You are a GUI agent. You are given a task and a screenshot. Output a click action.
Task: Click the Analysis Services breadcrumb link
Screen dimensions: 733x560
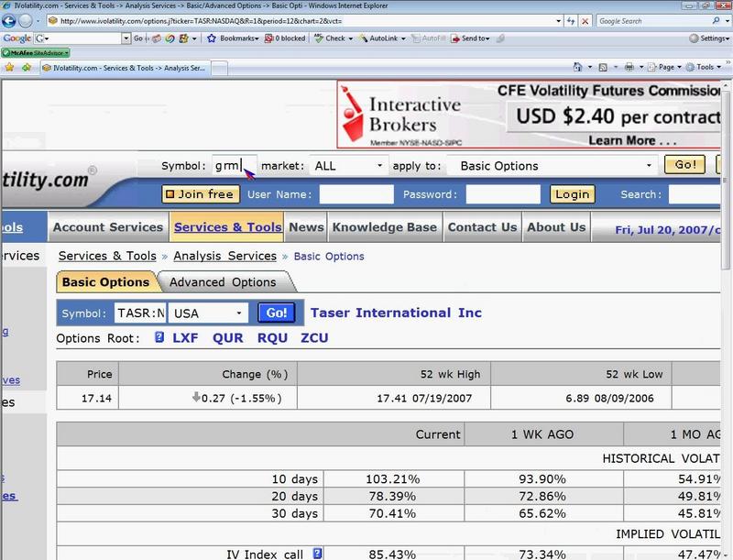pos(224,256)
